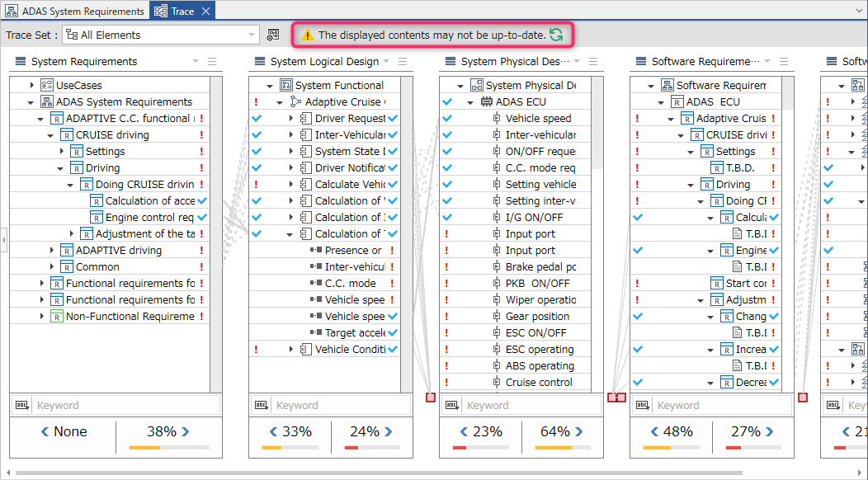
Task: Click the Common requirement icon
Action: (x=67, y=267)
